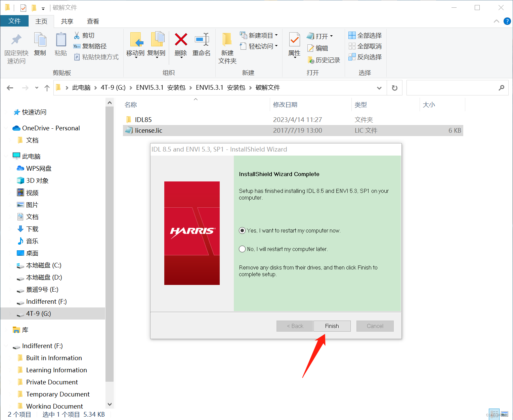The height and width of the screenshot is (420, 513).
Task: Sort by 类型 (Type) column header
Action: click(x=361, y=105)
